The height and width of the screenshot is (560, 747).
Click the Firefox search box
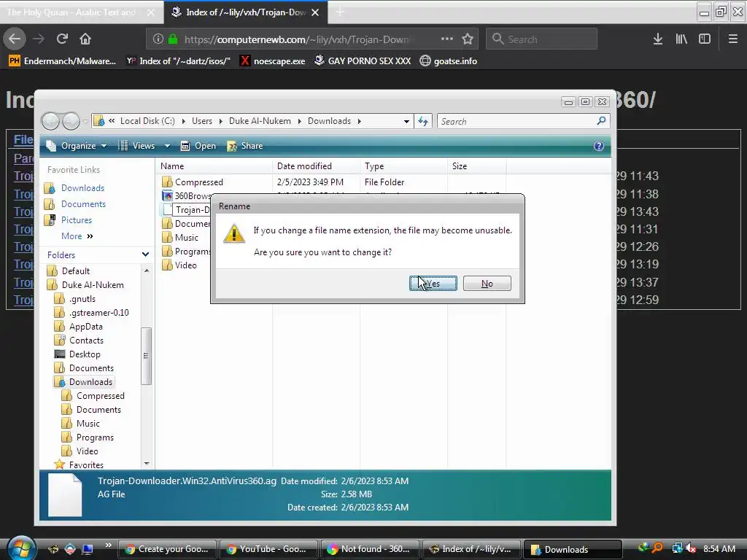[541, 39]
